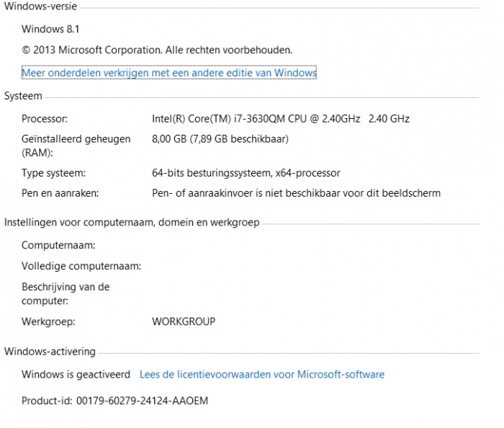The height and width of the screenshot is (428, 504).
Task: Select the Intel Core i7-3630QM processor value
Action: (281, 119)
